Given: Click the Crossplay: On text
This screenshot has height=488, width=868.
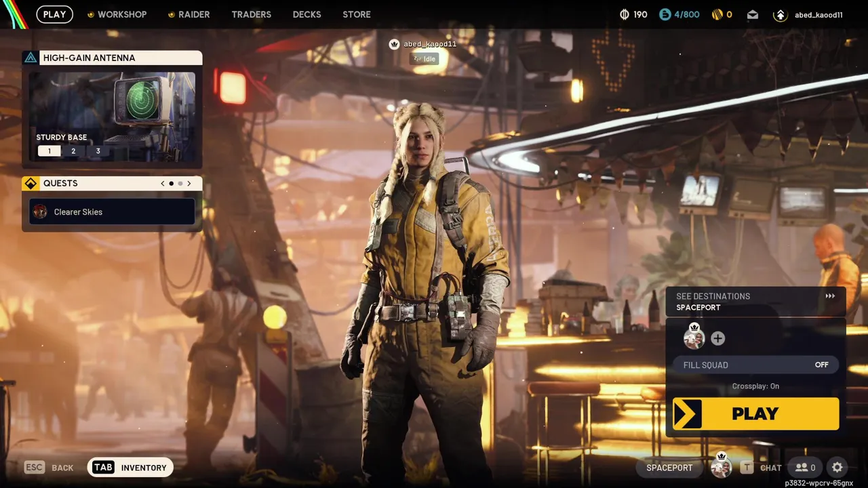Looking at the screenshot, I should (755, 386).
